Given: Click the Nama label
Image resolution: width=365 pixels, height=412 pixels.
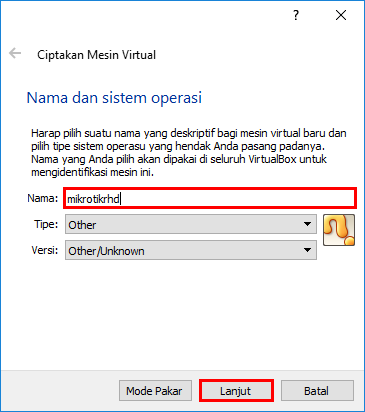Looking at the screenshot, I should [42, 198].
